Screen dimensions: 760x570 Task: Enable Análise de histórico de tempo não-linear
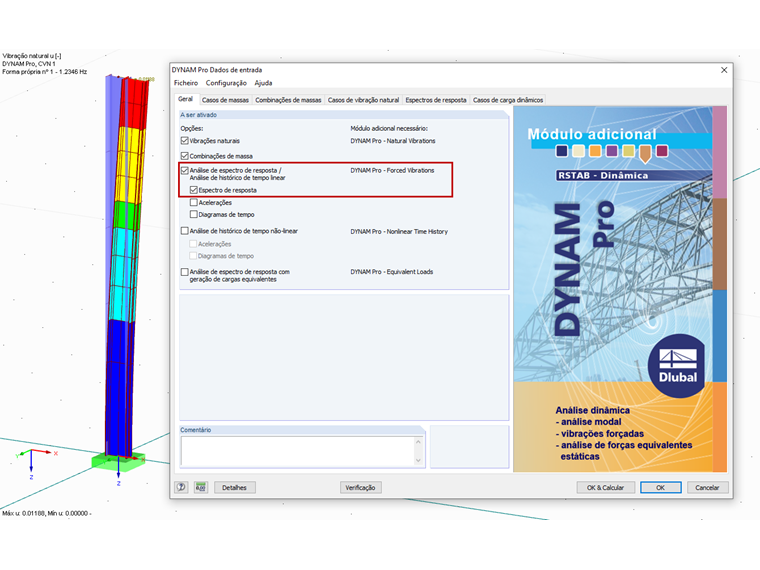point(185,231)
